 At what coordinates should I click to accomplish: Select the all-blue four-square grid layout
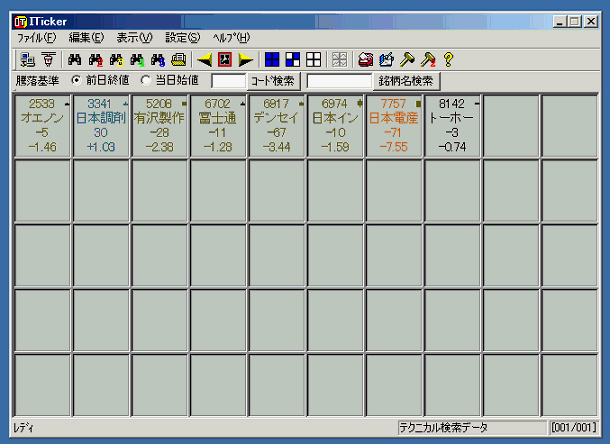tap(272, 60)
